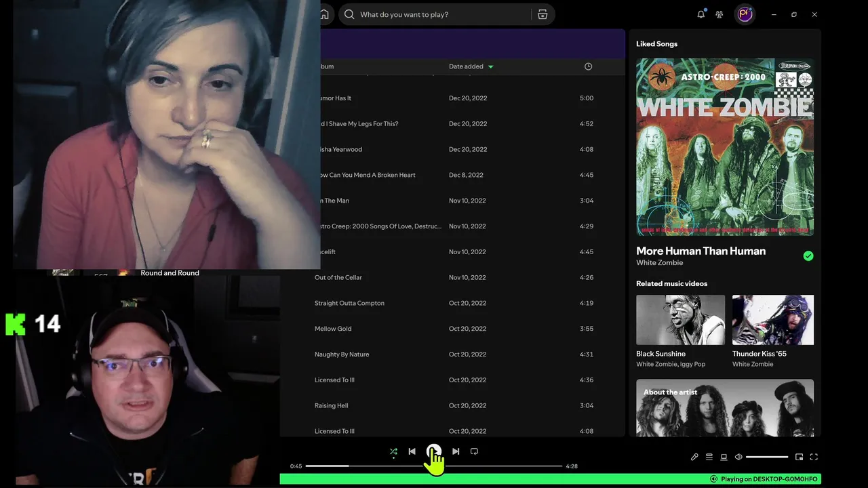Open the notifications bell

click(701, 14)
